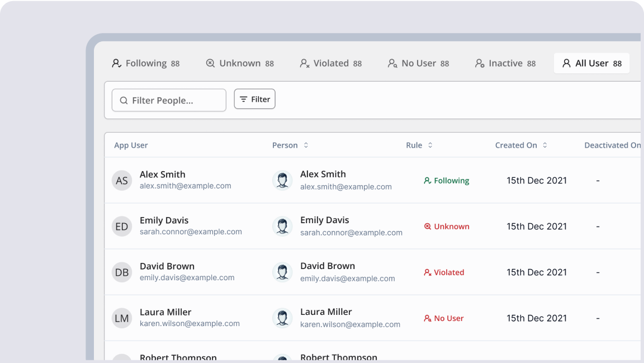
Task: Click the David Brown person name
Action: point(328,266)
